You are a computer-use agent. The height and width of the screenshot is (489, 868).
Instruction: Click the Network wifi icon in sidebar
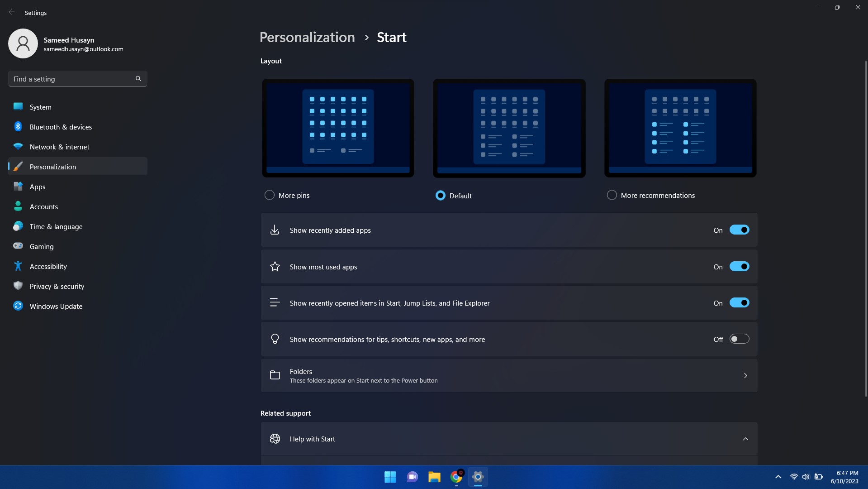18,147
